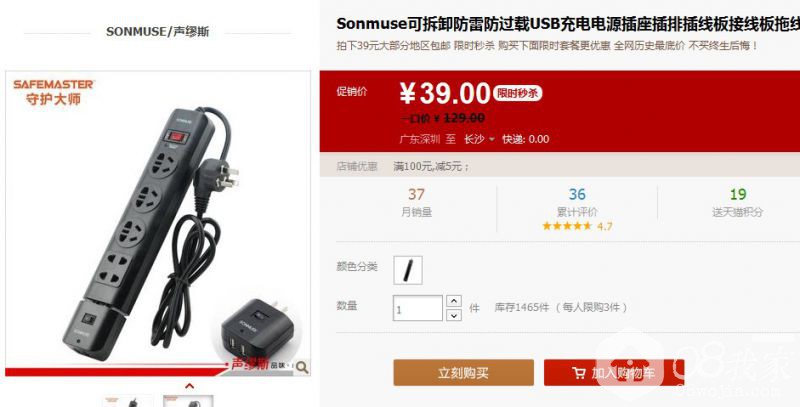Select the first product thumbnail below image
The height and width of the screenshot is (407, 800).
point(128,401)
